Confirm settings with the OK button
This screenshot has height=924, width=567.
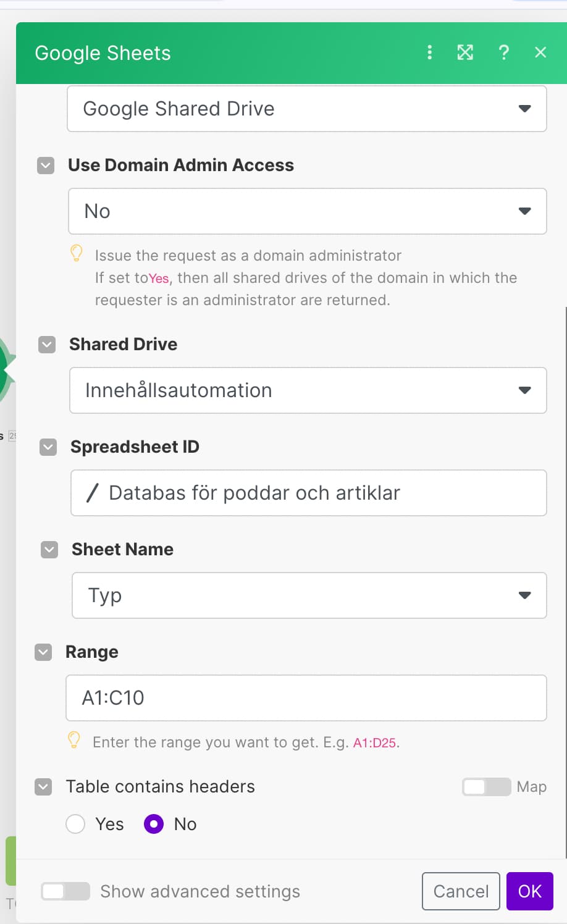point(530,891)
